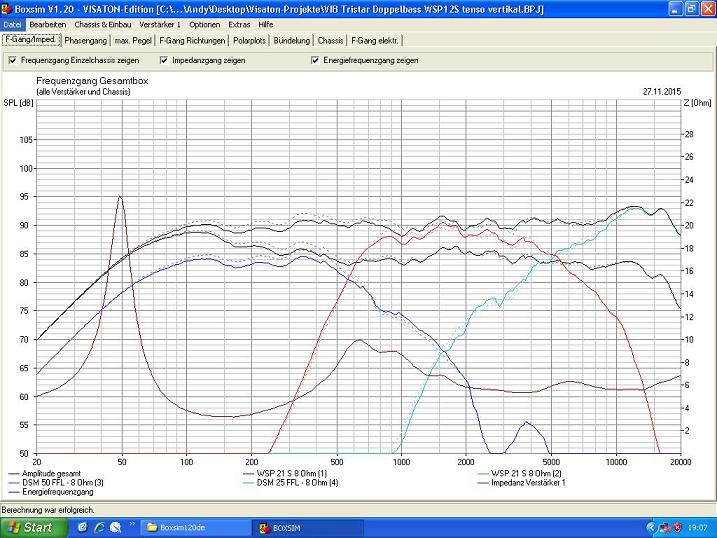Click the Show Desktop quick launch icon
Image resolution: width=717 pixels, height=538 pixels.
[x=82, y=527]
